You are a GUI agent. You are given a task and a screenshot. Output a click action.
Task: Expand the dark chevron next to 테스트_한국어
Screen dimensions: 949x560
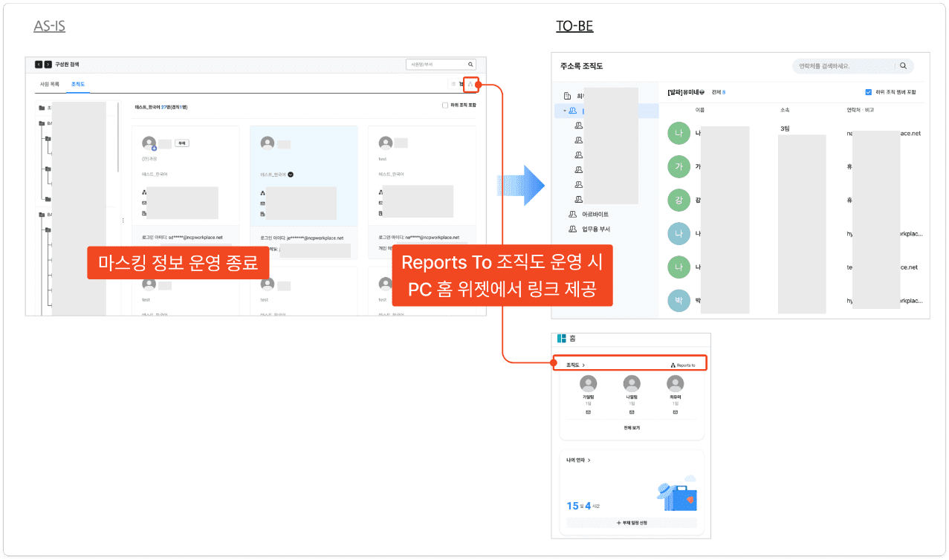(x=291, y=175)
